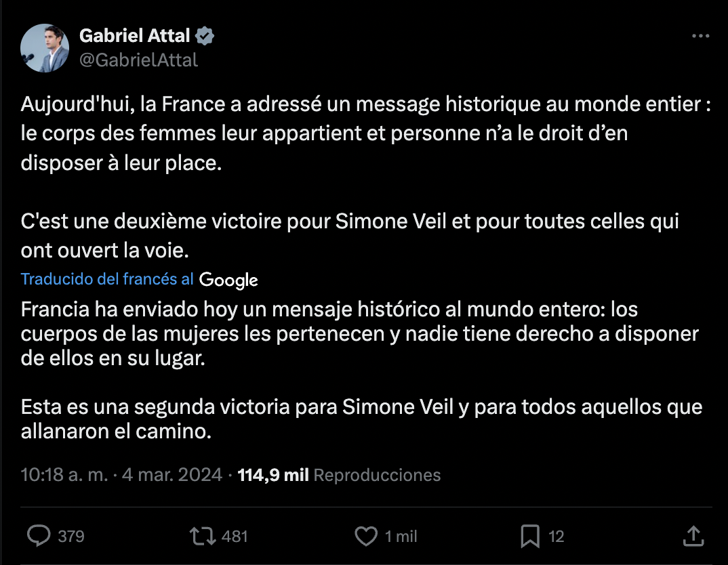Viewport: 728px width, 565px height.
Task: Click the bookmark count of 12
Action: [557, 537]
